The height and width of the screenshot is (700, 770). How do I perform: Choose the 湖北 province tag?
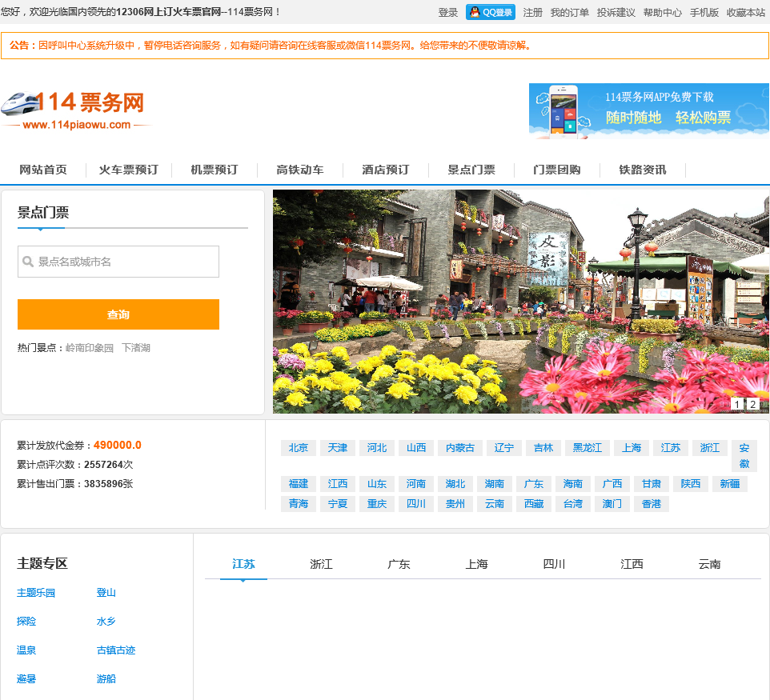(455, 483)
